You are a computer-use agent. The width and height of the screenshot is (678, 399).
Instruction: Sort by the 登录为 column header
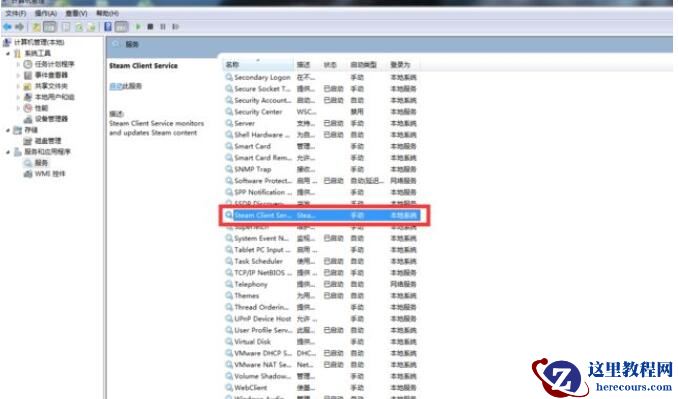click(x=400, y=65)
